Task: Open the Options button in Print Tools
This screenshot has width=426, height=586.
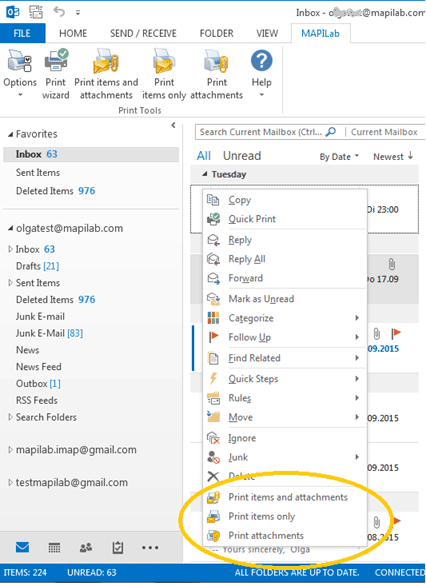Action: 20,74
